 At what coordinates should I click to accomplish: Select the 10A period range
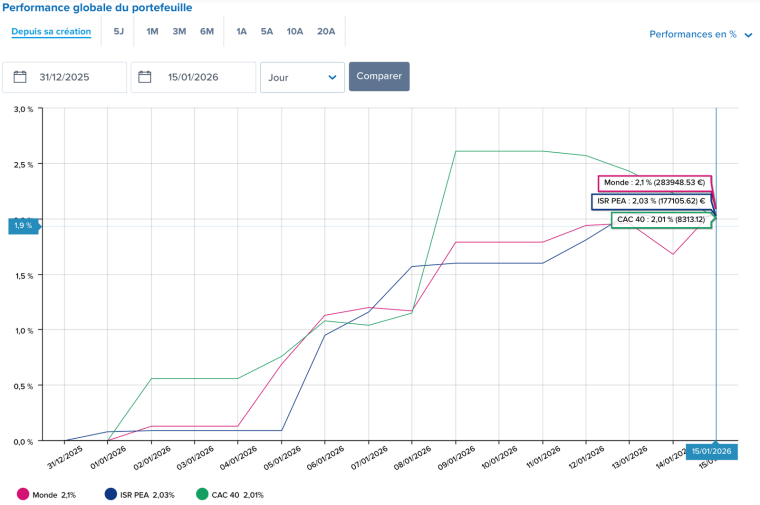(295, 31)
